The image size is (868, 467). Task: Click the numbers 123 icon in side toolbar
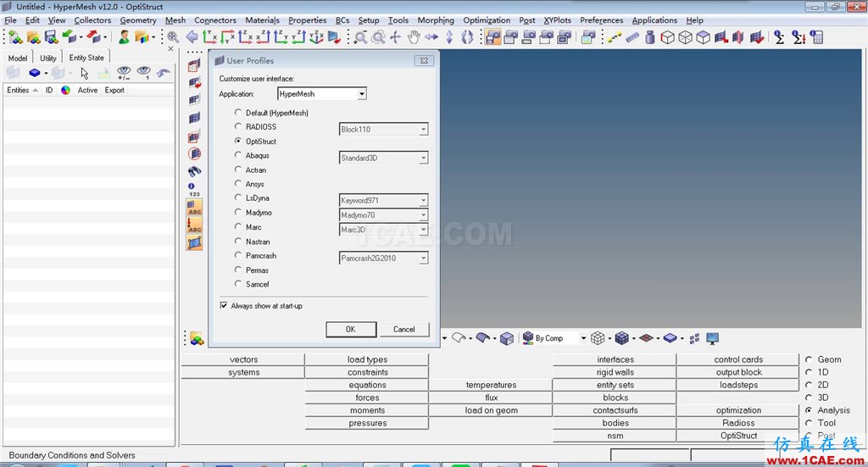[194, 189]
